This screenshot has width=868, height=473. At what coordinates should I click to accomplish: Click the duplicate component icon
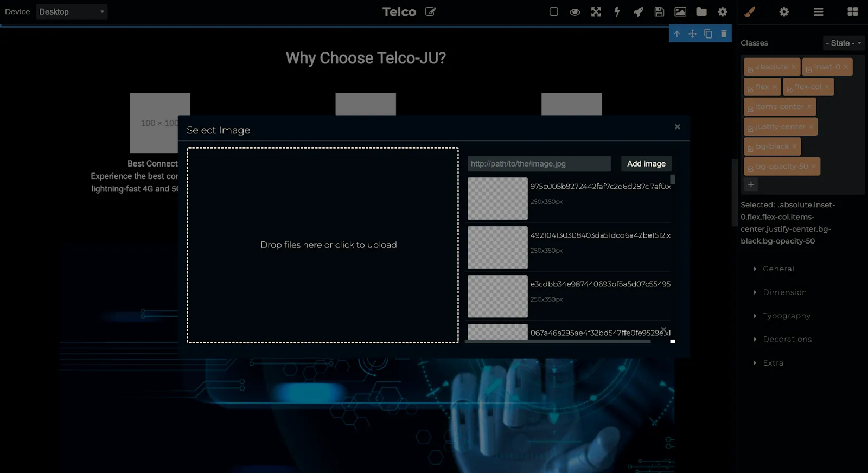point(708,34)
